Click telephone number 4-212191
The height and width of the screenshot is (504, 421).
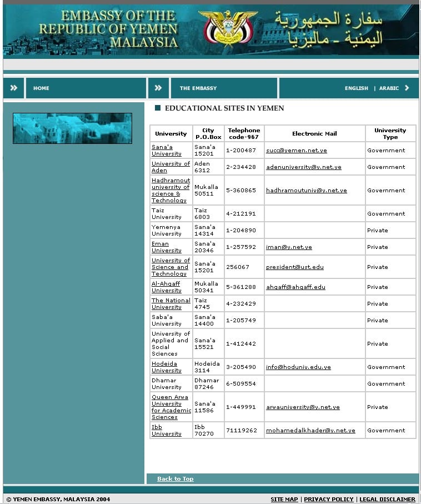click(x=240, y=214)
